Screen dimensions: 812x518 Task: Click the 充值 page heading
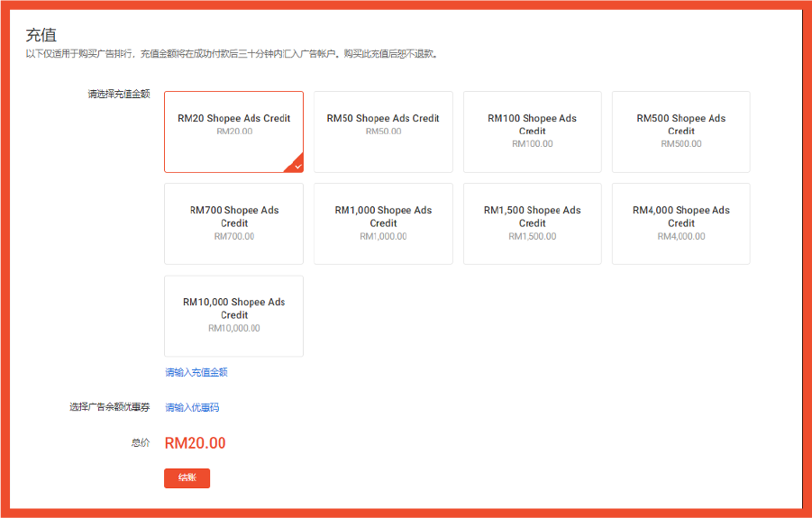pyautogui.click(x=41, y=34)
